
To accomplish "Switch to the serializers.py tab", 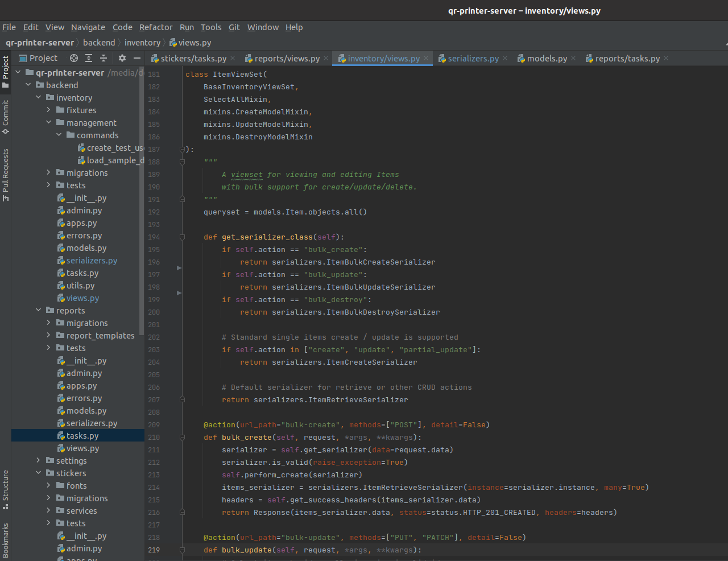I will 473,59.
